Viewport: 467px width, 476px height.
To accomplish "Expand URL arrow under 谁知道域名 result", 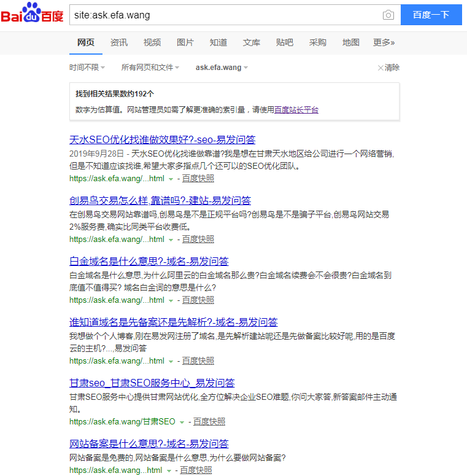I will pyautogui.click(x=171, y=361).
